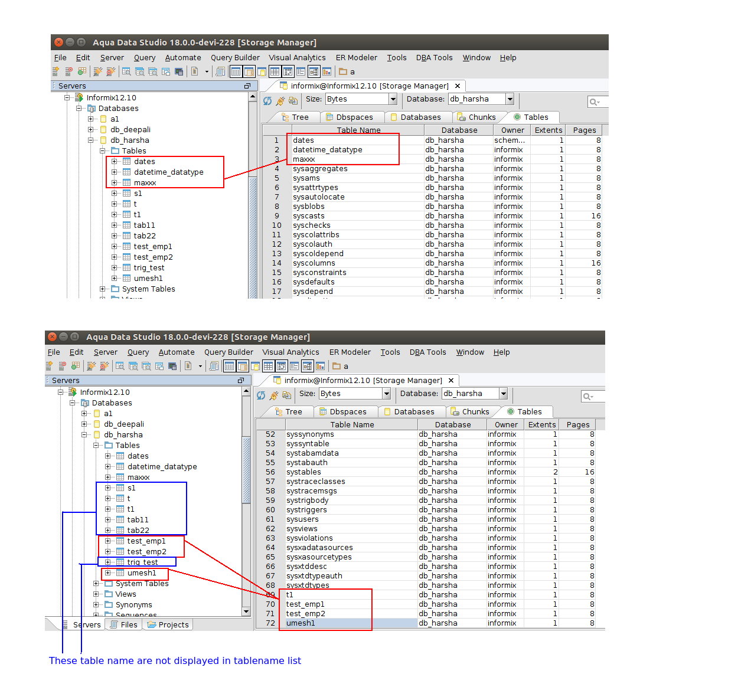This screenshot has width=751, height=700.
Task: Click scroll-down arrow of lower Servers tree
Action: pyautogui.click(x=246, y=611)
